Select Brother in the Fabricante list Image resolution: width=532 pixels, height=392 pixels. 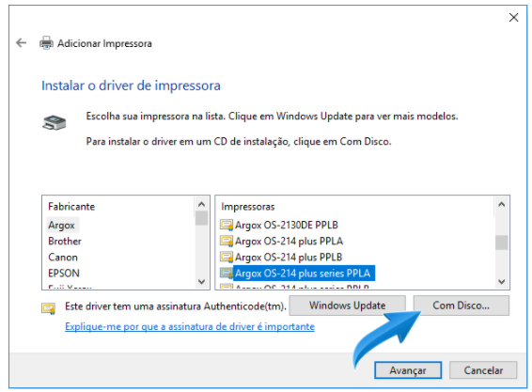click(x=65, y=241)
